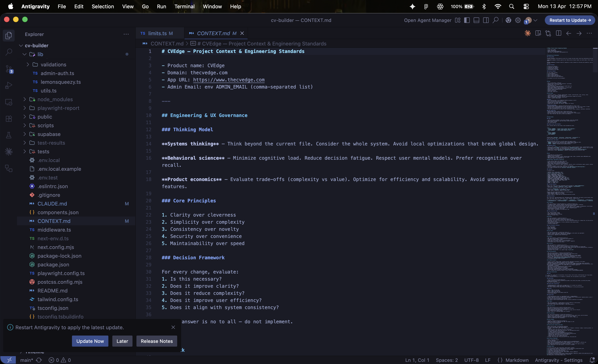Navigate forward with right arrow in editor toolbar
Screen dimensions: 598x364
pos(579,33)
